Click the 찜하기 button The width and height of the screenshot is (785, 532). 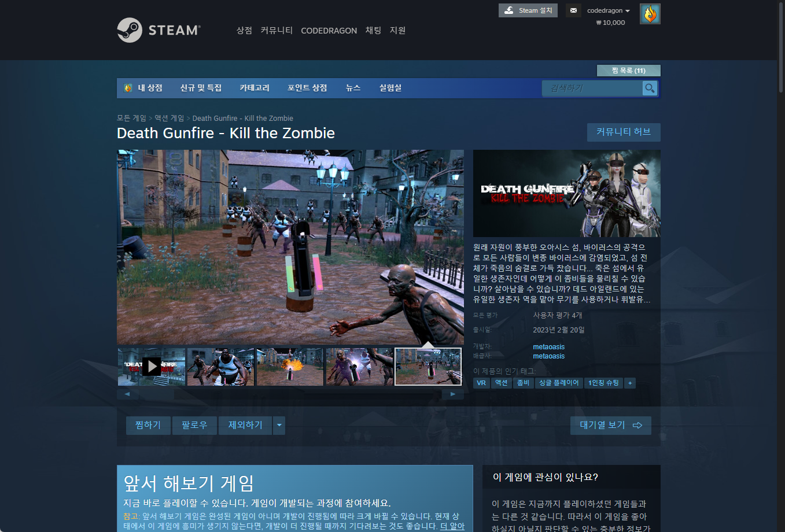(148, 426)
